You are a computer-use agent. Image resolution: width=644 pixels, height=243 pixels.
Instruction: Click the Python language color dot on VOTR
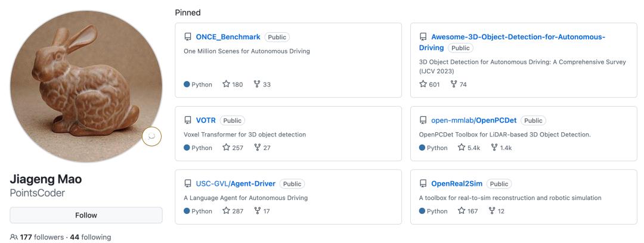(x=187, y=148)
